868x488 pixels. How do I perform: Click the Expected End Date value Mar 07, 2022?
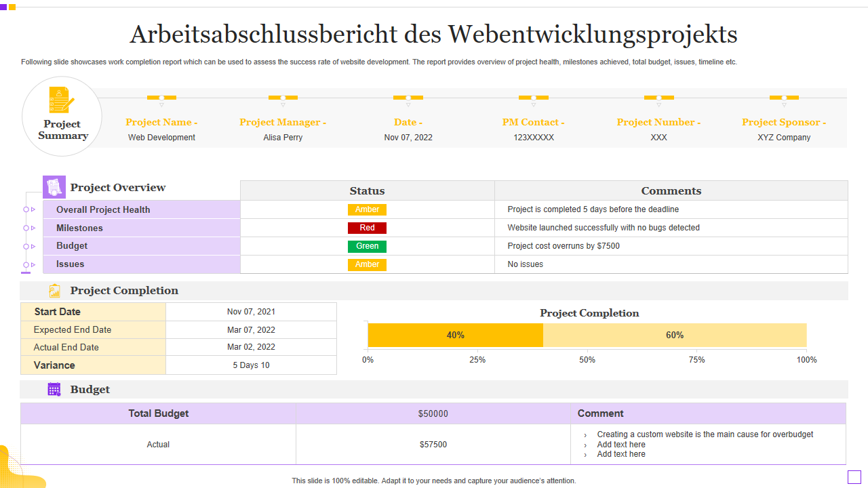(x=251, y=329)
